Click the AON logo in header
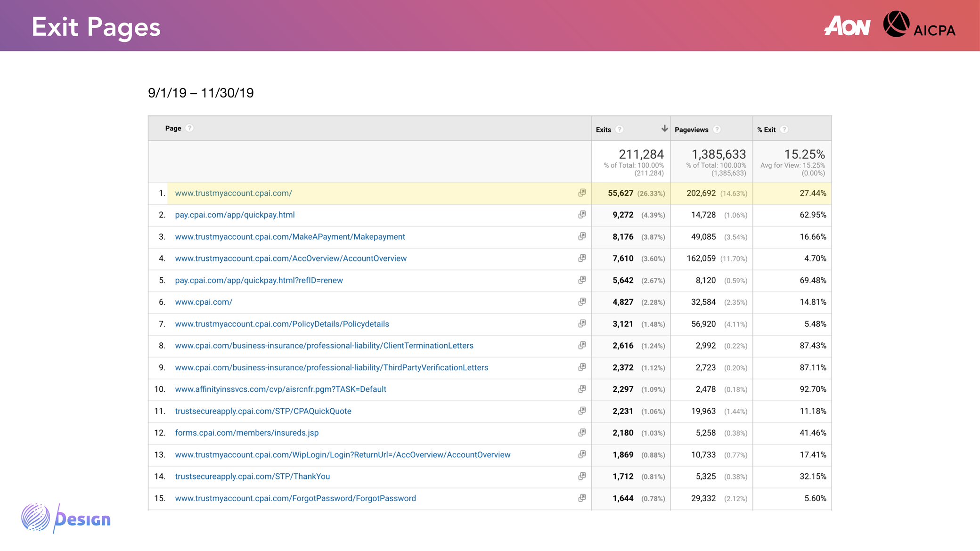 click(847, 25)
